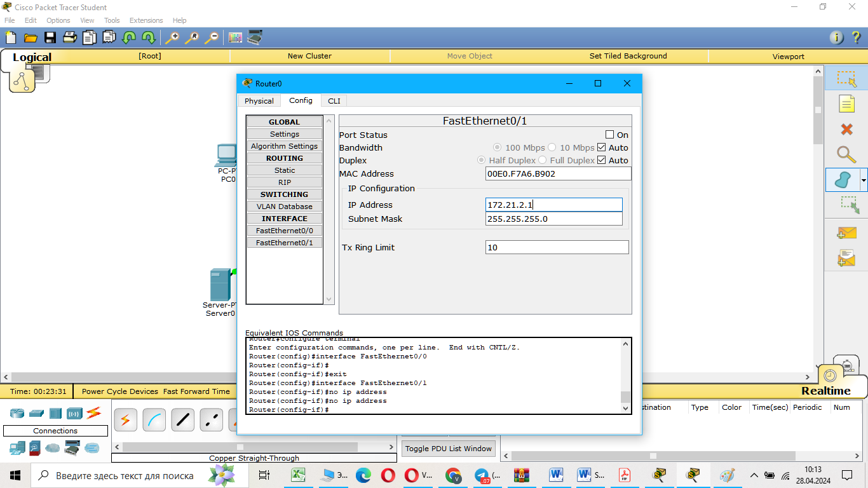Add a Complex PDU open envelope

tap(846, 257)
